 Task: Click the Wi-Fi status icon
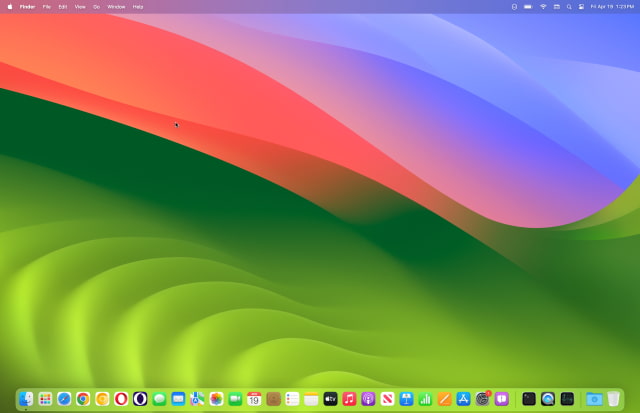point(543,6)
